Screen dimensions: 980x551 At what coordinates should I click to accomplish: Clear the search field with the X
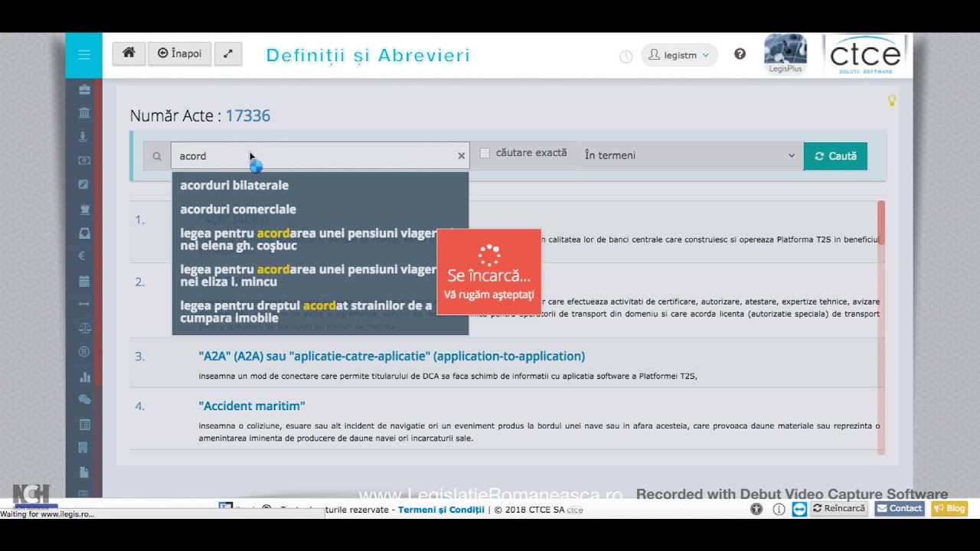pyautogui.click(x=462, y=156)
